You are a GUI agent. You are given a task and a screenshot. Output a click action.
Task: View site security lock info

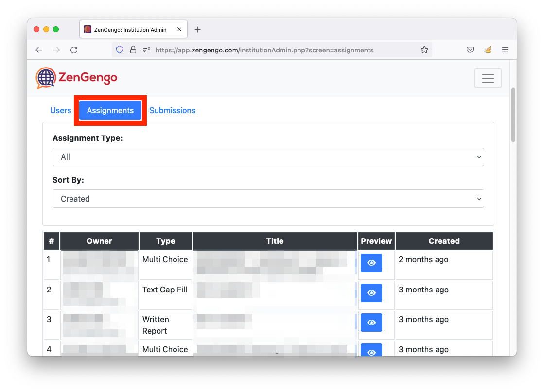point(133,50)
